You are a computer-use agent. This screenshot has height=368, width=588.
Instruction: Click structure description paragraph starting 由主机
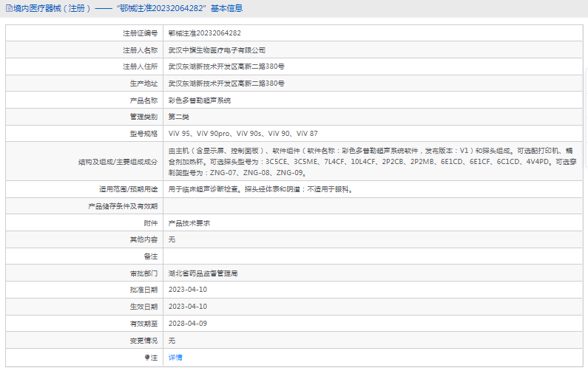pyautogui.click(x=372, y=162)
